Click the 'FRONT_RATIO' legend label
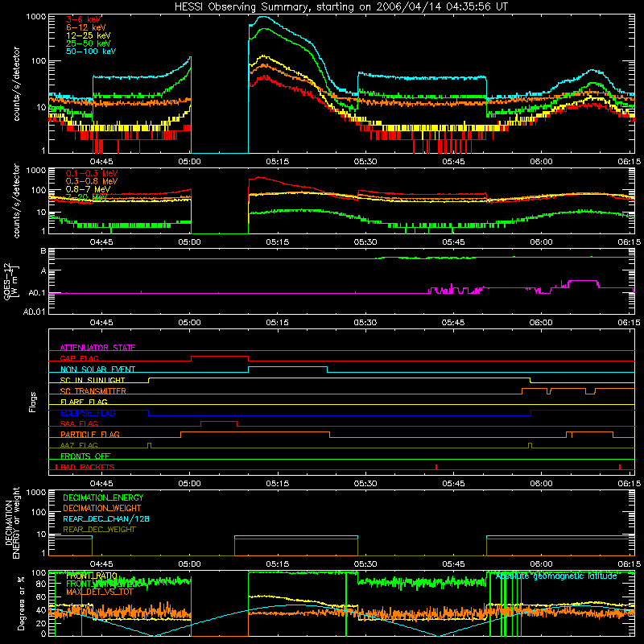Screen dimensions: 644x644 point(92,576)
